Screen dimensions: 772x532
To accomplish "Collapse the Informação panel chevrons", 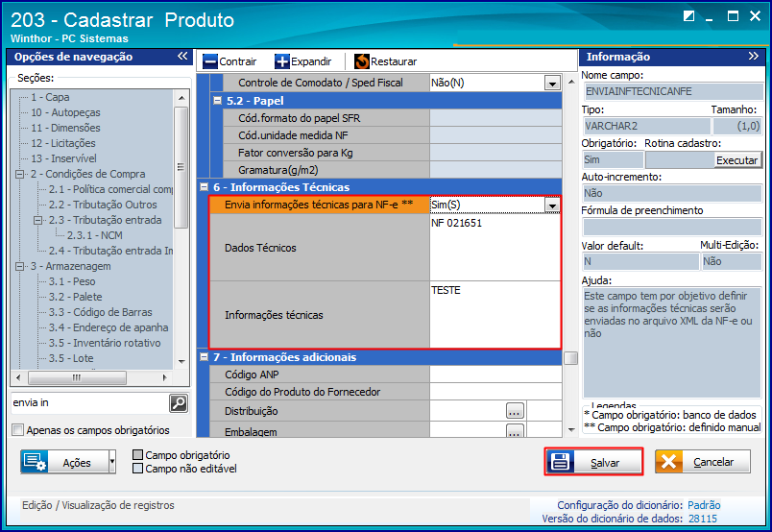I will (754, 56).
